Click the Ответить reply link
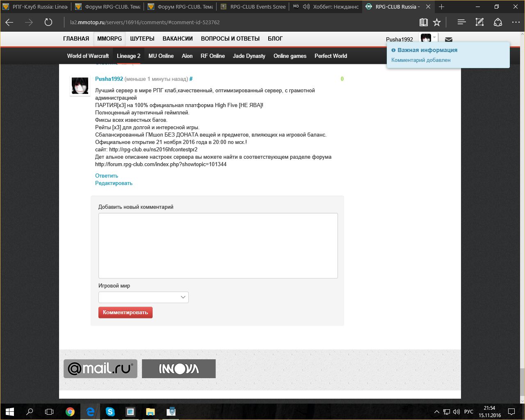 coord(107,176)
